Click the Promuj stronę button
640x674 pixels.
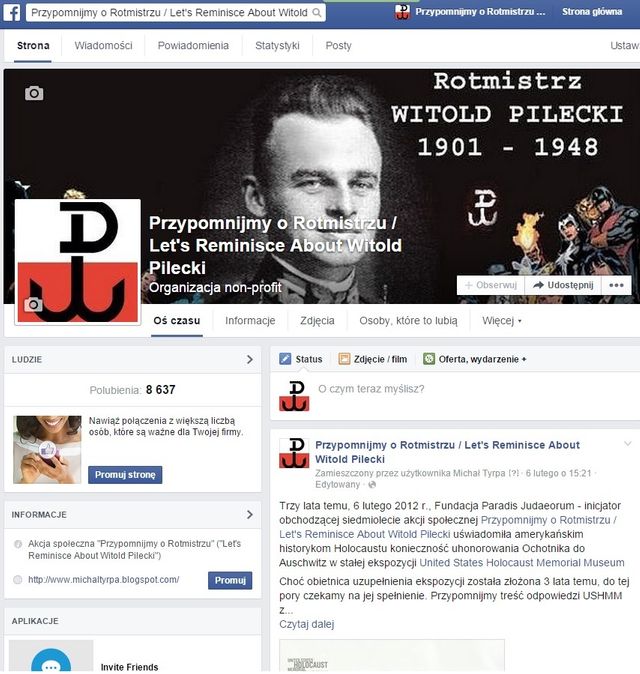[125, 475]
